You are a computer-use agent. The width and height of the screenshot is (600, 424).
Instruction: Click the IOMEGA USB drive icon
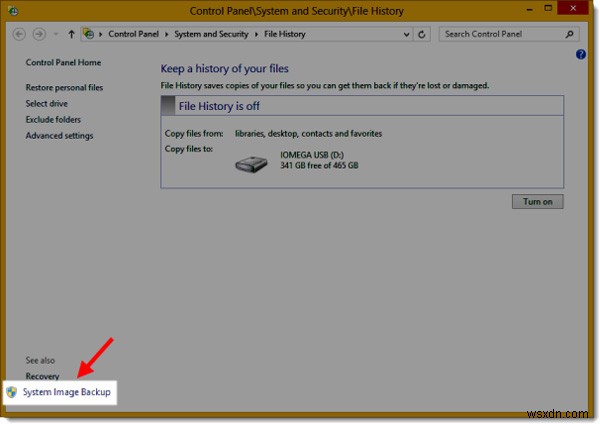pos(251,164)
